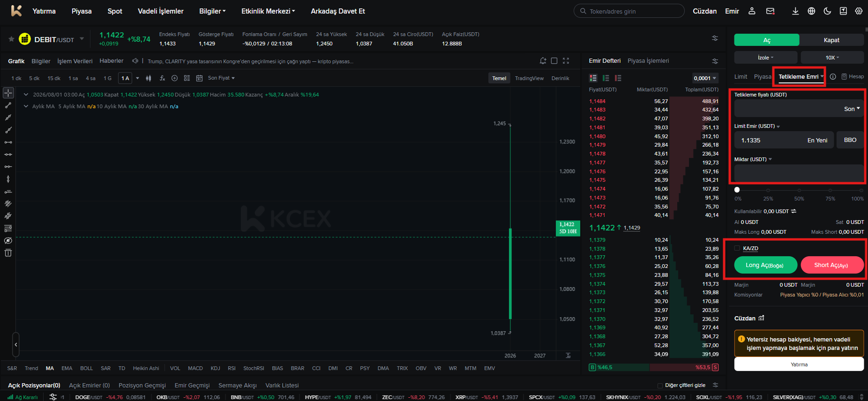Enter fullscreen chart mode
The height and width of the screenshot is (401, 868).
coord(566,61)
